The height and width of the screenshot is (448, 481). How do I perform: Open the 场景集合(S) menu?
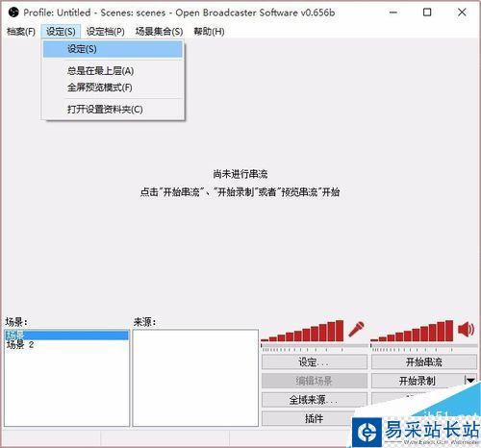coord(159,32)
